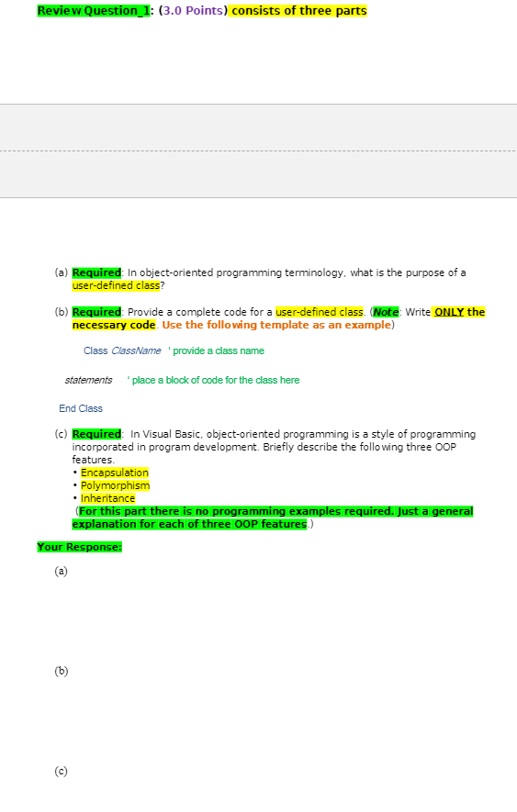This screenshot has height=812, width=517.
Task: Click the 'End Class' line
Action: [81, 408]
